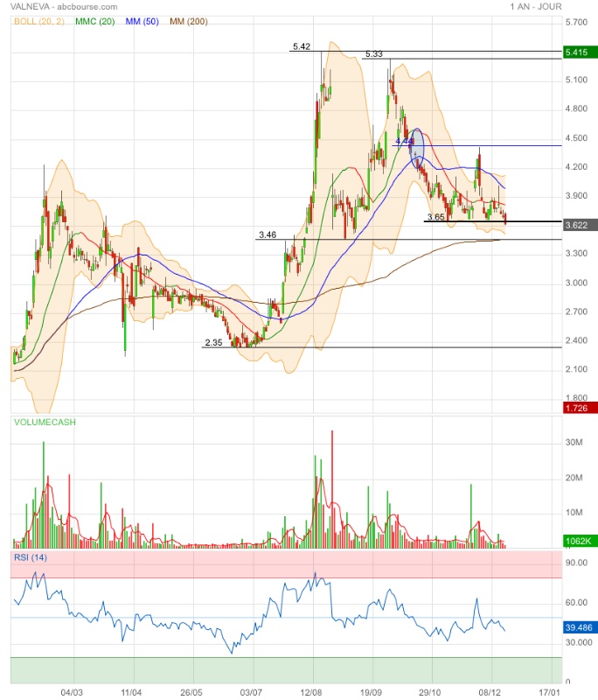Click the 2.400 price axis label
Viewport: 598px width, 700px height.
coord(577,340)
